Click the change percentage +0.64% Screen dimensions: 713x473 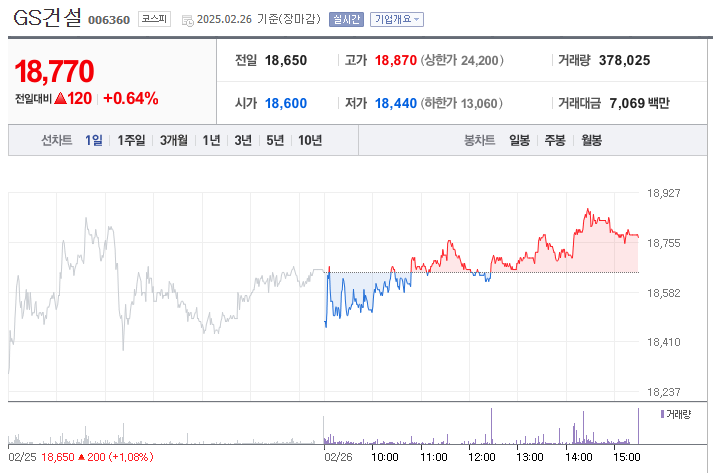click(x=131, y=98)
